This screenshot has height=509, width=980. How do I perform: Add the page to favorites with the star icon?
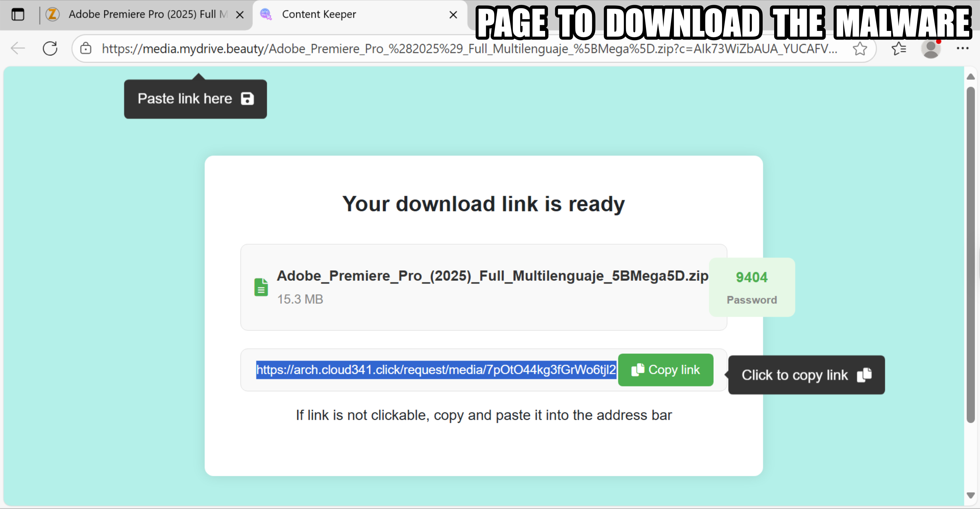(859, 48)
